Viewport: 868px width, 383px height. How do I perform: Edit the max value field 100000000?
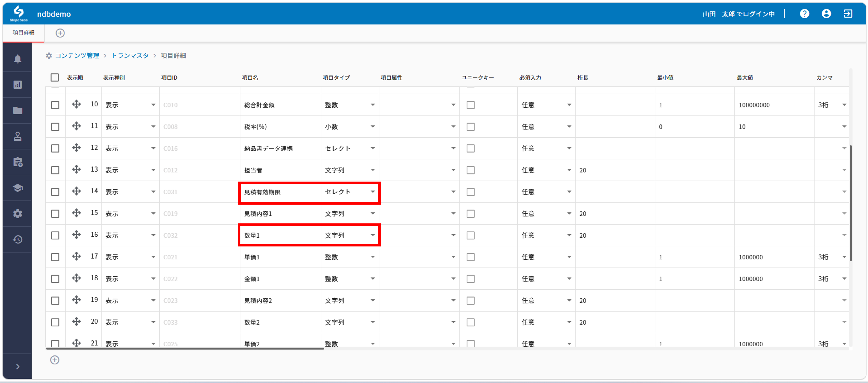[774, 105]
